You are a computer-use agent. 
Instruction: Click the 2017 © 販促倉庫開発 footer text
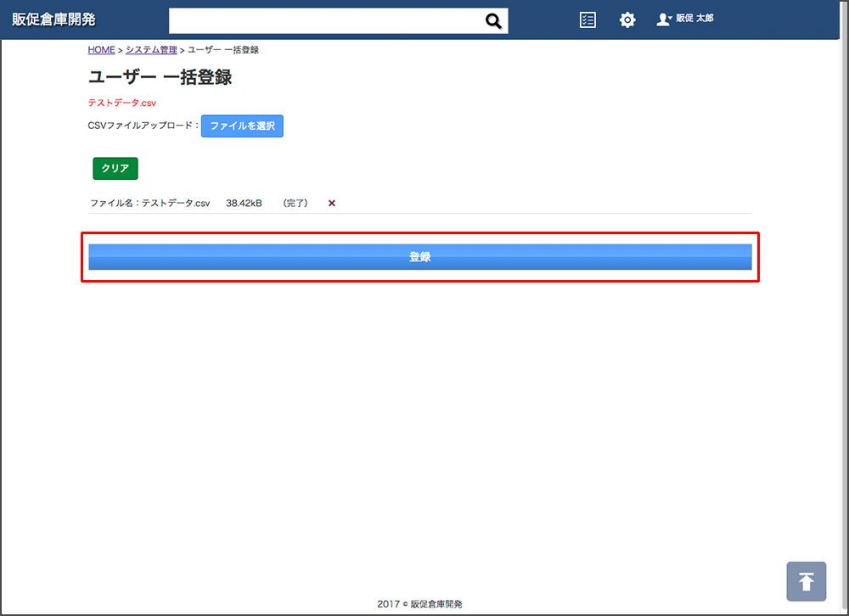(x=419, y=603)
